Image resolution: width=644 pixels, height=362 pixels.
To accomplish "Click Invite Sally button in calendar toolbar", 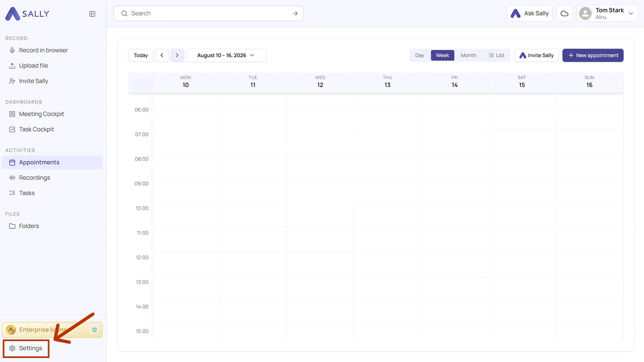I will pos(537,56).
